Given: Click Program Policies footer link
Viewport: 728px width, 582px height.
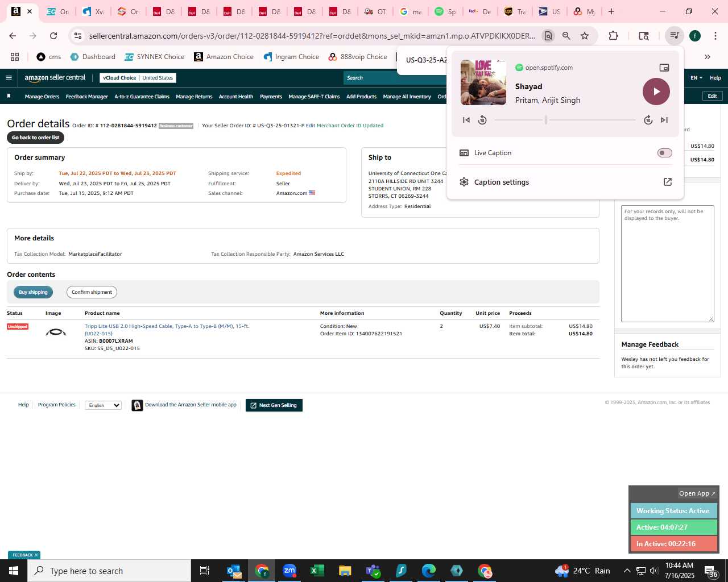Looking at the screenshot, I should (x=57, y=405).
